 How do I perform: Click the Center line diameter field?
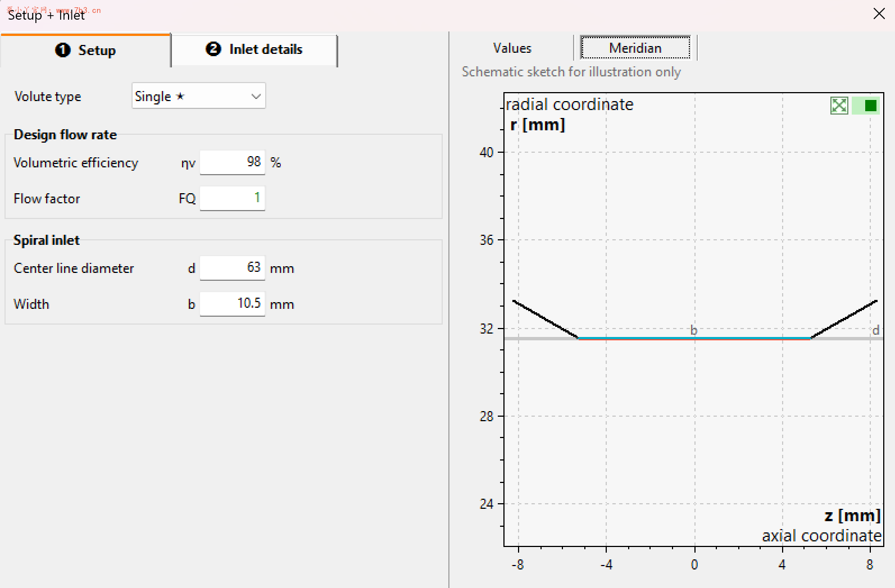[232, 268]
